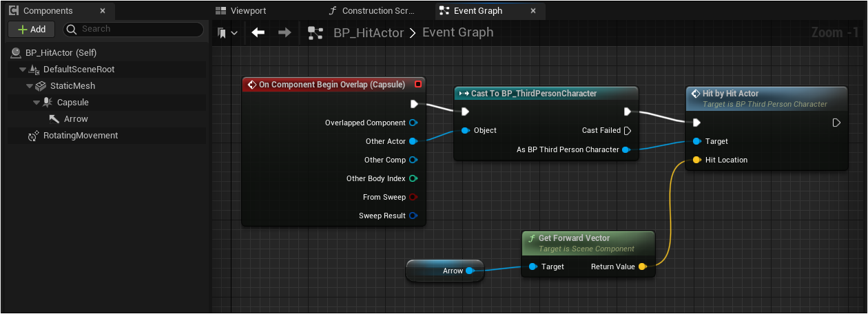This screenshot has width=868, height=314.
Task: Select the Arrow component in tree
Action: click(76, 119)
